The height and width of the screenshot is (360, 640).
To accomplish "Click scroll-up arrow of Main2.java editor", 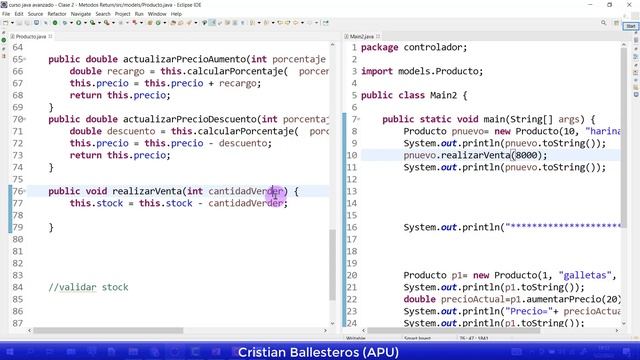I will pos(624,44).
